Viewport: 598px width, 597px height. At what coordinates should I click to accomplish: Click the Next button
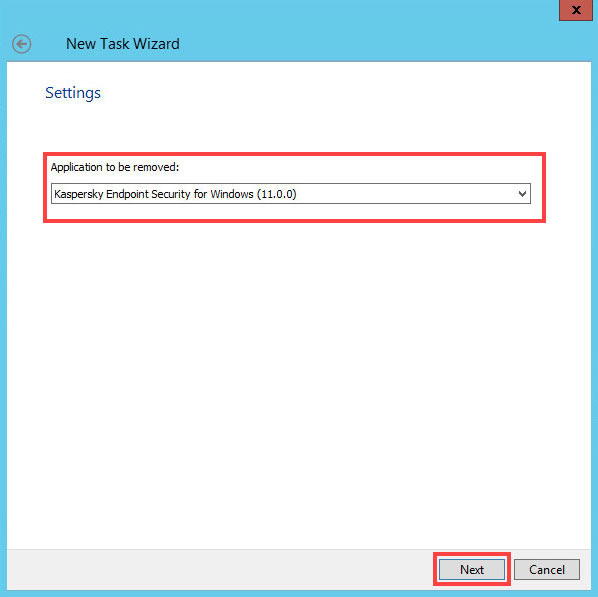point(472,570)
